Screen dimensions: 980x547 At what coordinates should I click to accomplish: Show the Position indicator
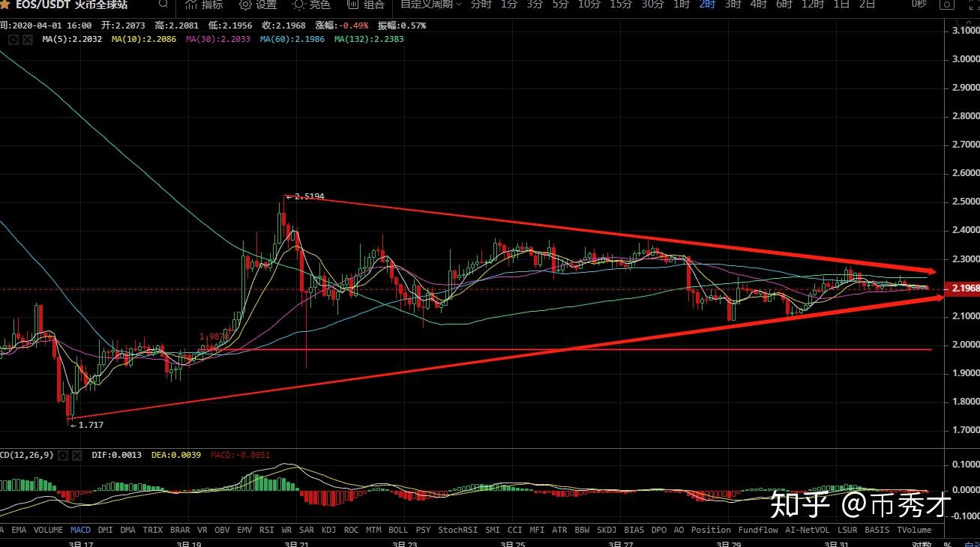(x=711, y=530)
